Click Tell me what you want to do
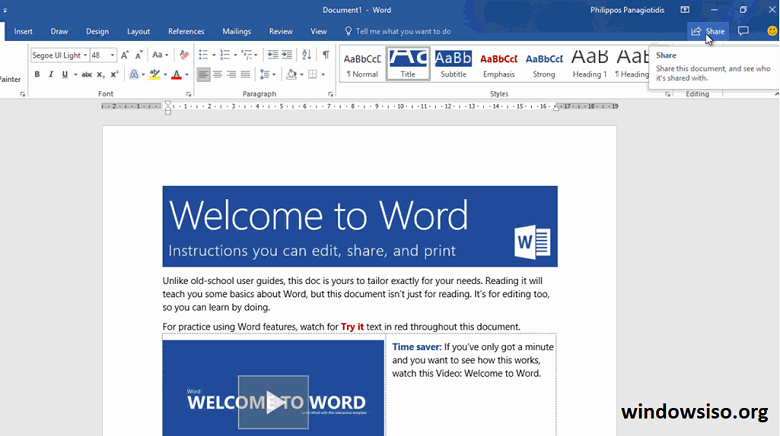 [398, 31]
